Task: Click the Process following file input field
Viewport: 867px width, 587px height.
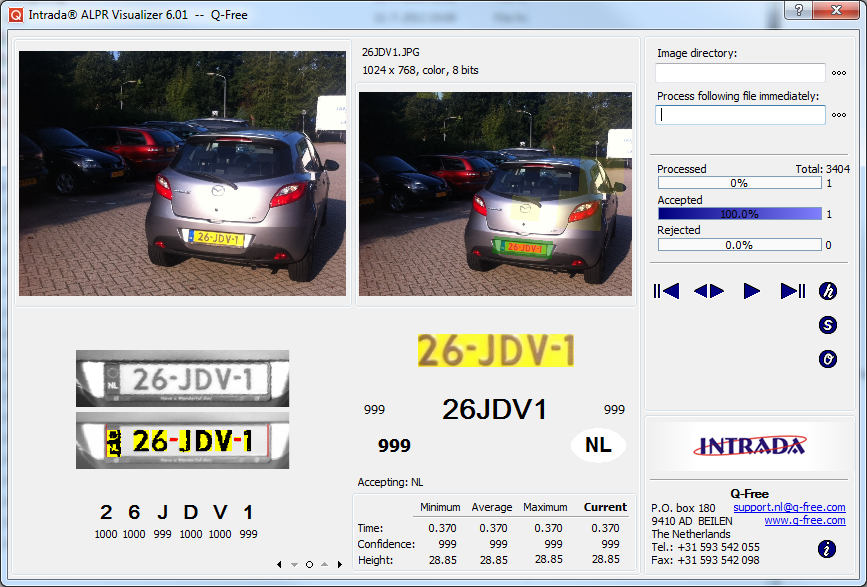Action: 740,115
